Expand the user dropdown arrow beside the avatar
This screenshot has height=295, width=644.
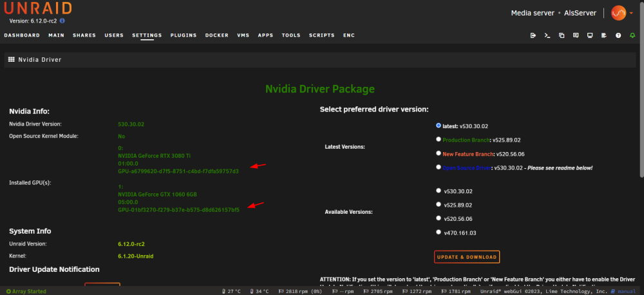tap(631, 13)
